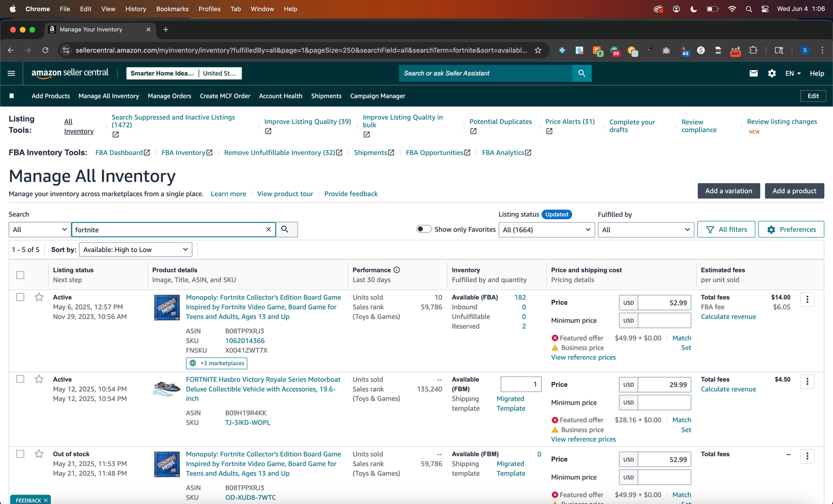Toggle Show only Favorites switch
Image resolution: width=833 pixels, height=504 pixels.
coord(424,229)
